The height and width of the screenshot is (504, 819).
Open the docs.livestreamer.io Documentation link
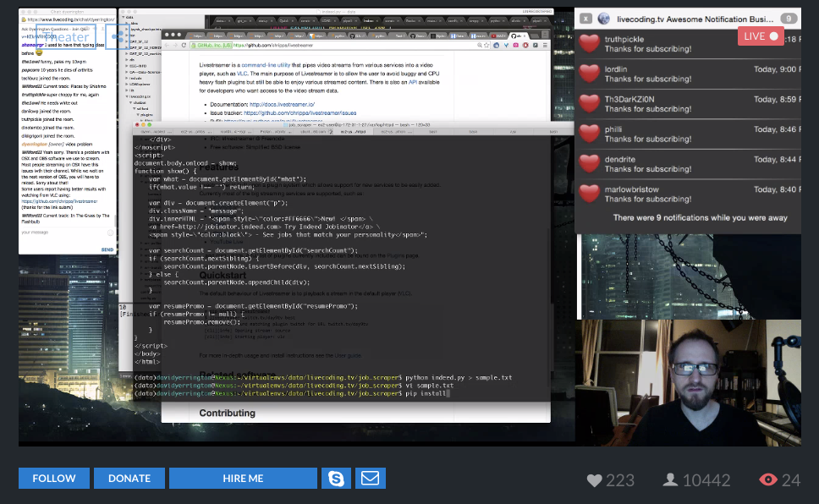coord(282,105)
